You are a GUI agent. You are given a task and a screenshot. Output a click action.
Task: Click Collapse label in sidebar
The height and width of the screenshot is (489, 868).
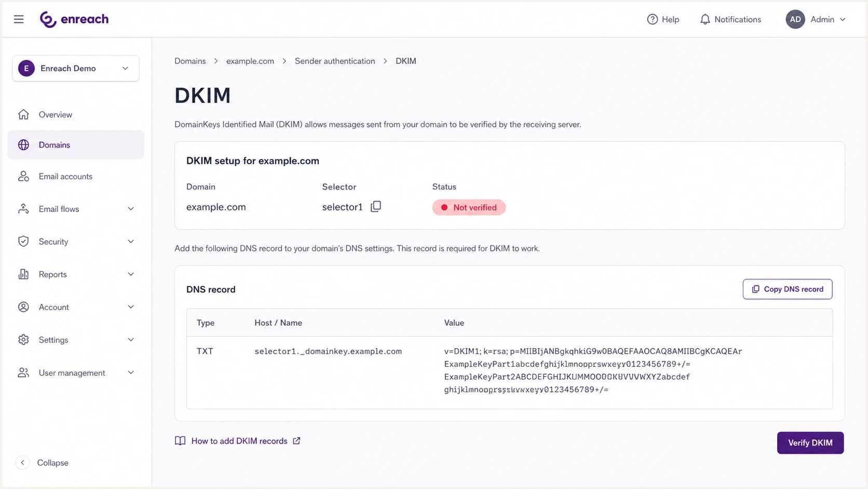[52, 462]
